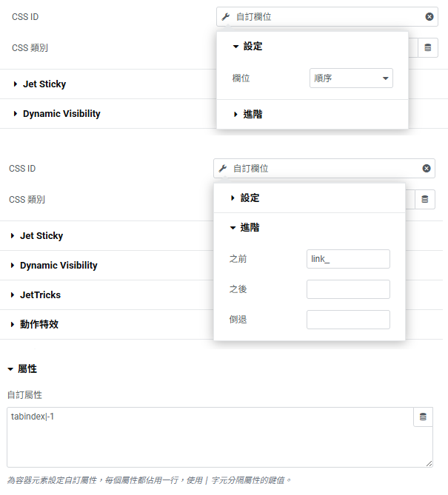Click the wrench icon in the upper CSS ID field
448x495 pixels.
pyautogui.click(x=226, y=17)
